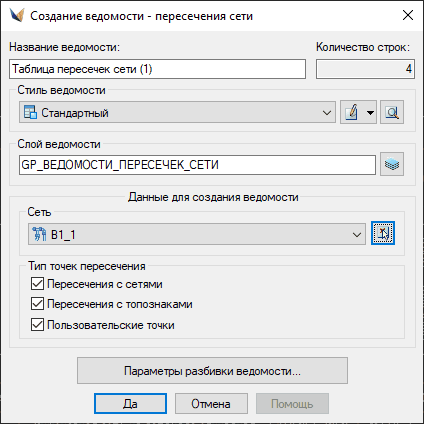Image resolution: width=424 pixels, height=424 pixels.
Task: Click the Отмена button
Action: [x=211, y=404]
